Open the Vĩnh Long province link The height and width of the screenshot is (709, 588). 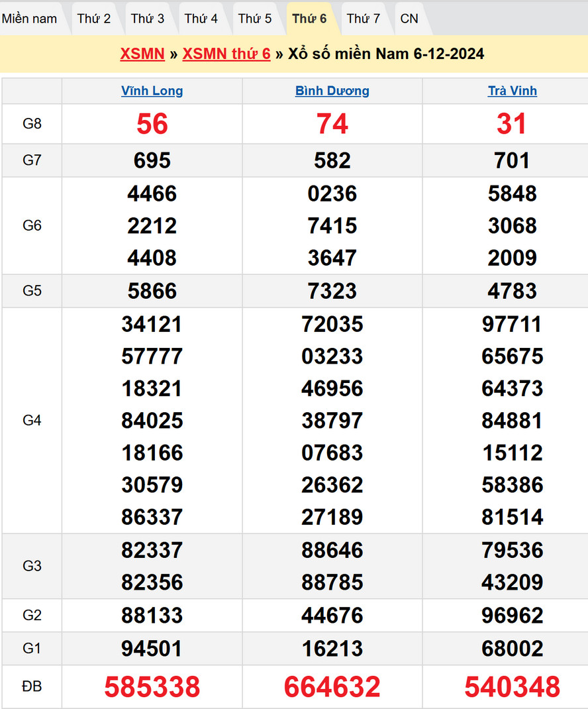tap(152, 91)
